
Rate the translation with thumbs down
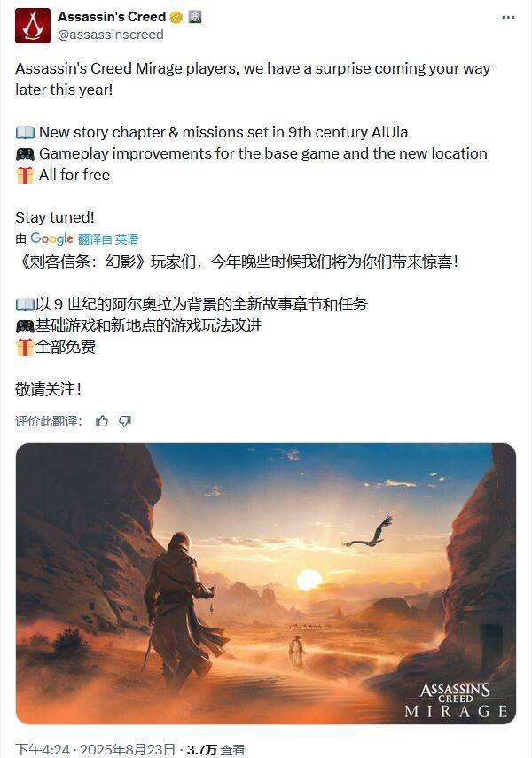point(125,421)
